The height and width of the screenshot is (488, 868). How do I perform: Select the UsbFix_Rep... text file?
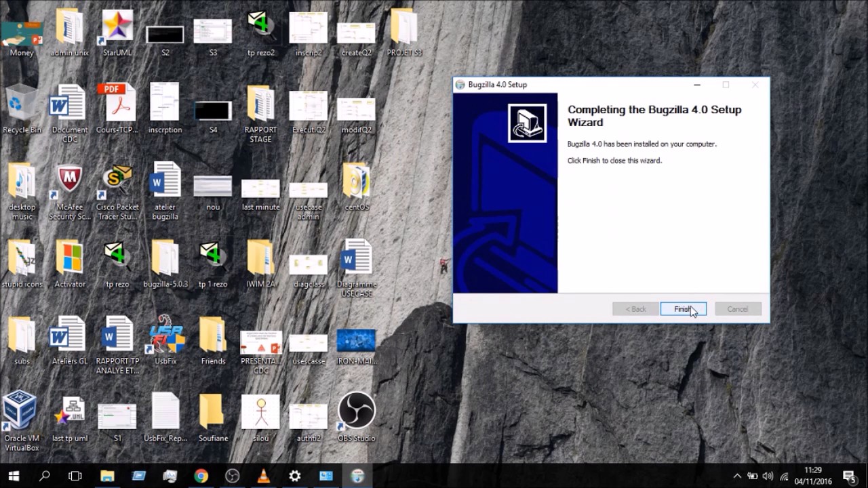pos(165,419)
